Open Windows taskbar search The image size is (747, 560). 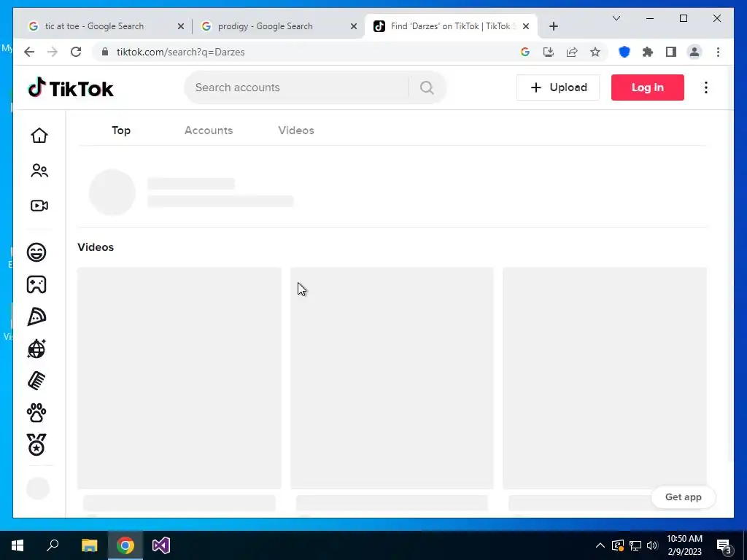53,545
